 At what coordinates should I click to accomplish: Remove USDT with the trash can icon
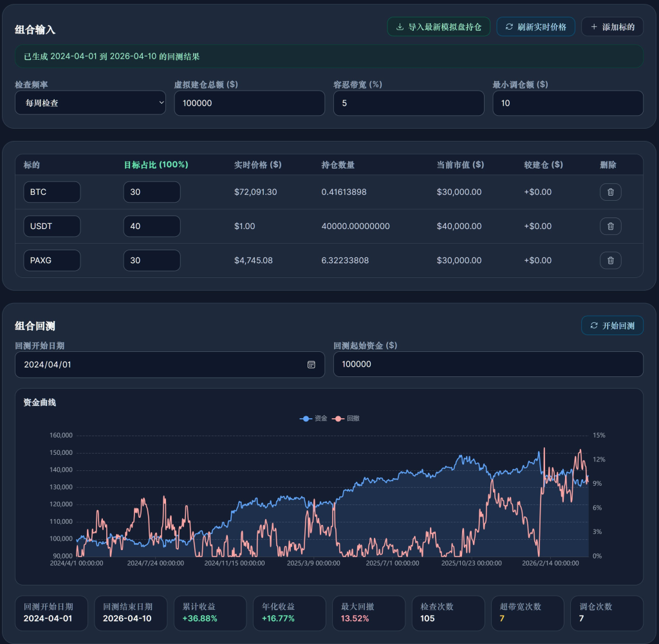[x=610, y=226]
